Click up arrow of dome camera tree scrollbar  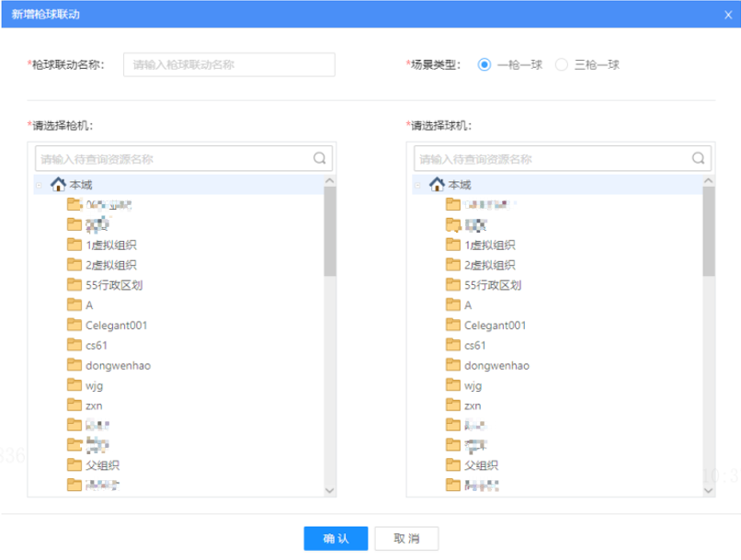[709, 180]
